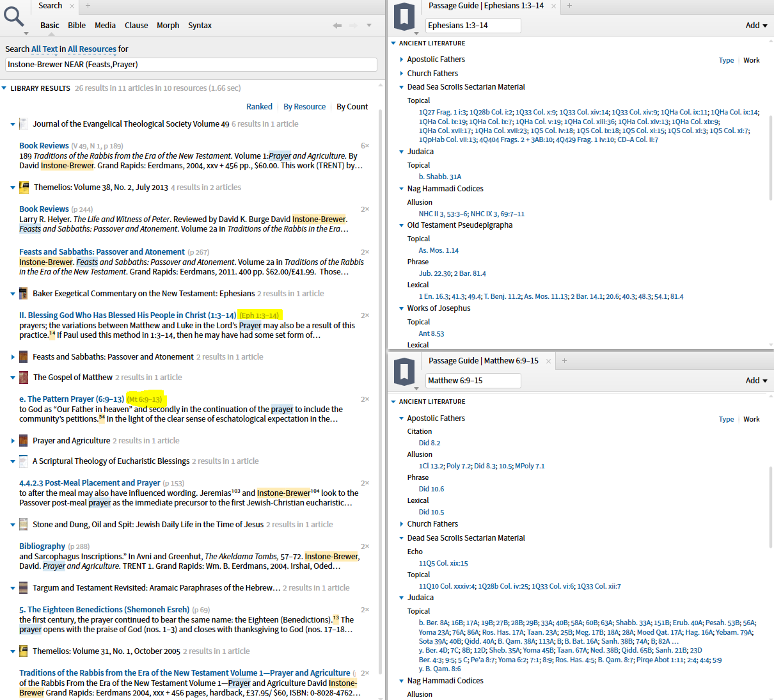Open the search history dropdown arrow
This screenshot has width=774, height=700.
(x=369, y=26)
